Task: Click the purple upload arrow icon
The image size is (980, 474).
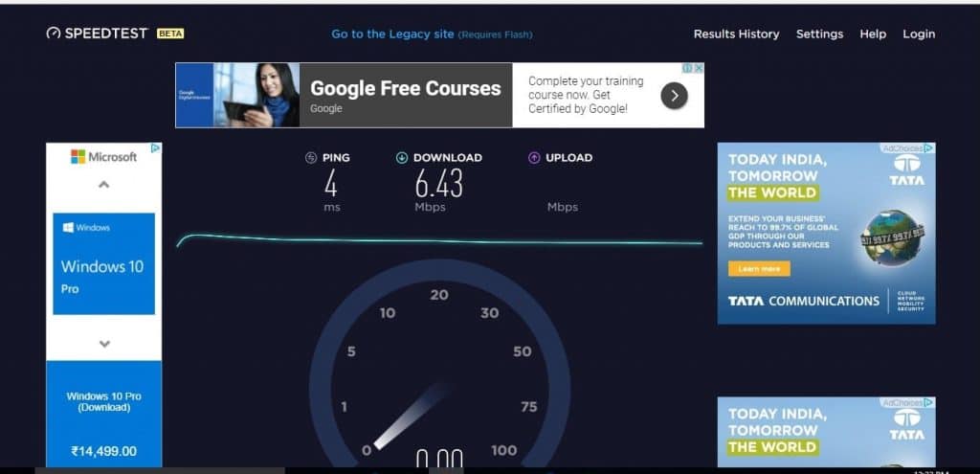Action: click(534, 158)
